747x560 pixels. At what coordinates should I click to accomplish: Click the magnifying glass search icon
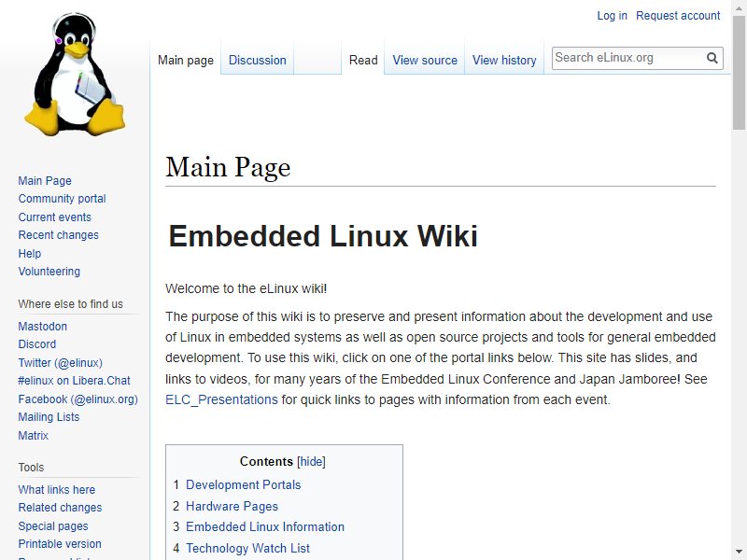click(x=712, y=58)
